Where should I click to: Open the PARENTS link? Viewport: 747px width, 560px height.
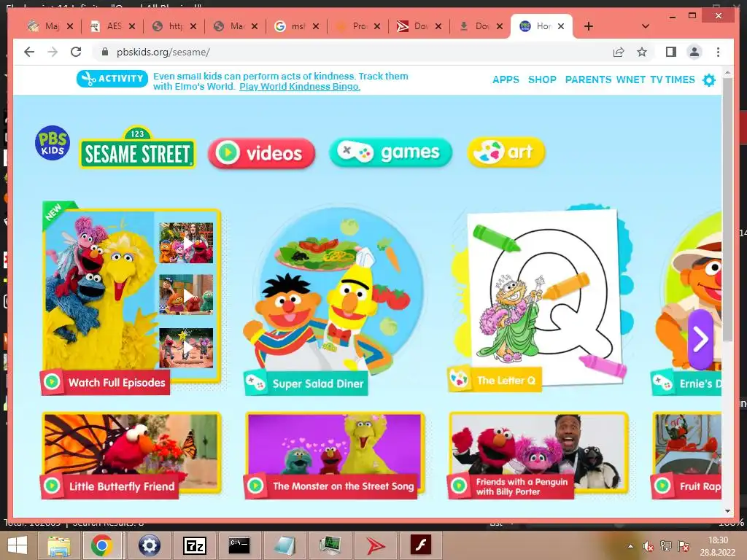(x=588, y=79)
